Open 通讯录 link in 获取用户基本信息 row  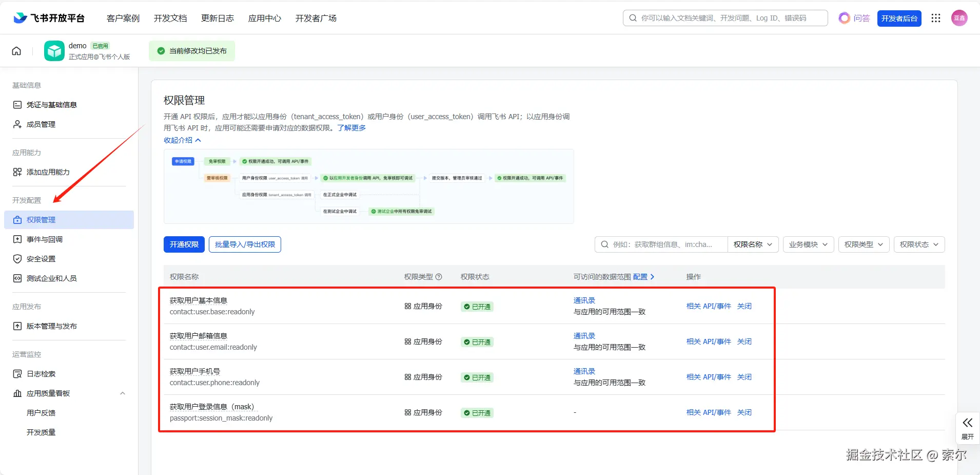tap(584, 300)
